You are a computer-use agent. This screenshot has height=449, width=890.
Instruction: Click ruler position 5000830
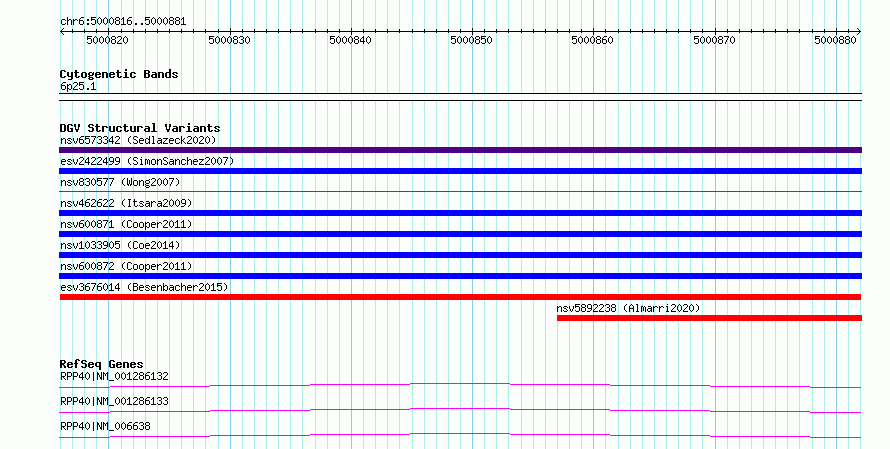click(229, 40)
